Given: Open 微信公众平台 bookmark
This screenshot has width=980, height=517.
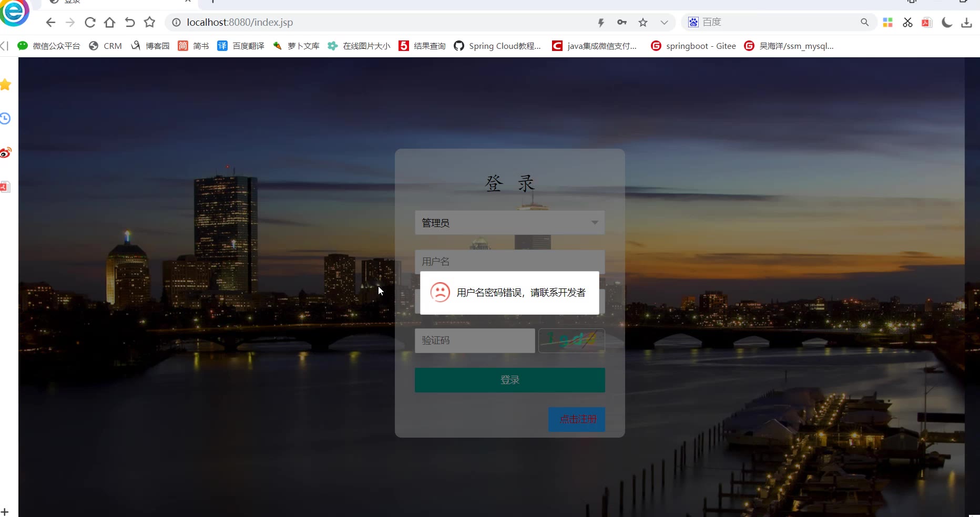Looking at the screenshot, I should click(x=48, y=46).
